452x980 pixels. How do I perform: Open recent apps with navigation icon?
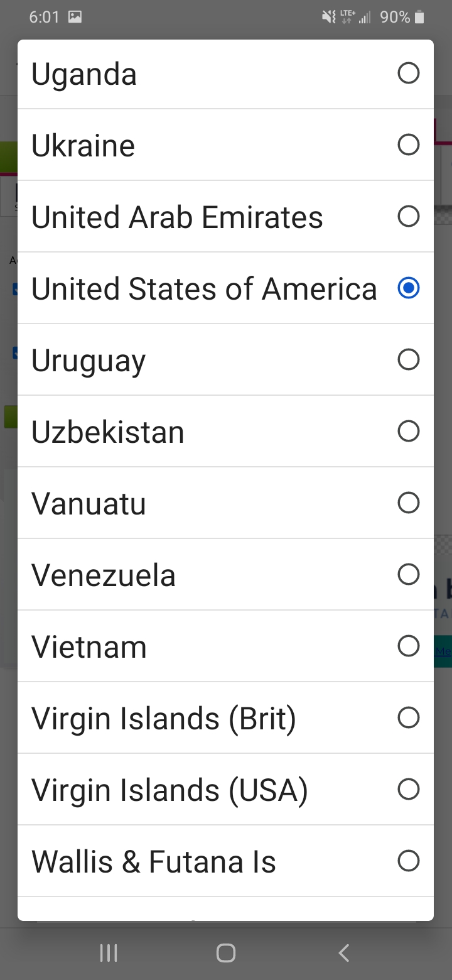109,953
